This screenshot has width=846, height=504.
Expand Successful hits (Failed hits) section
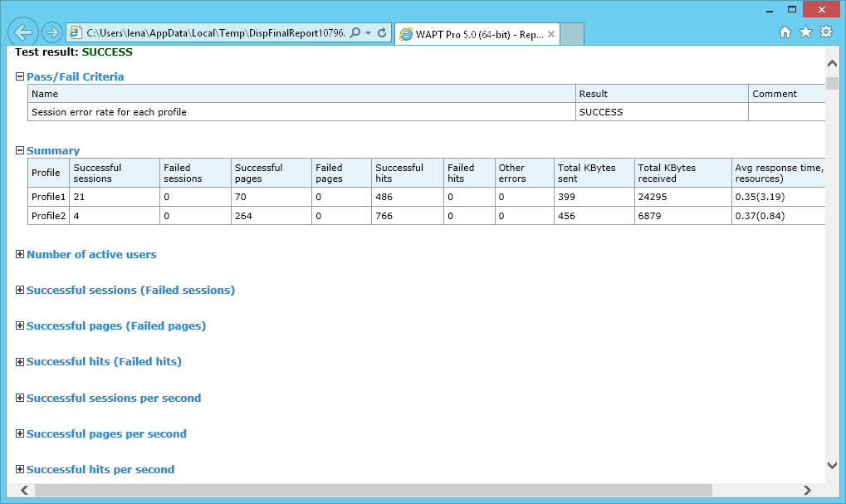(x=20, y=361)
